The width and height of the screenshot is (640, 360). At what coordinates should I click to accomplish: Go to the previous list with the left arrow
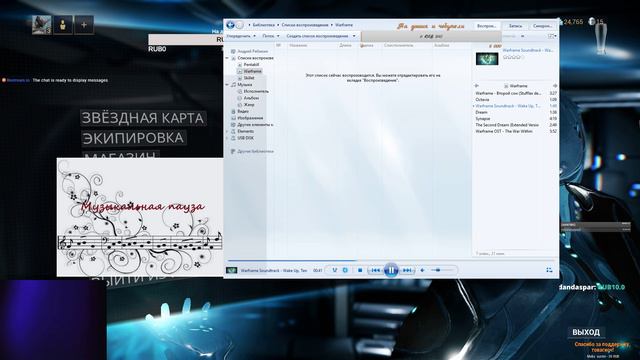coord(476,86)
